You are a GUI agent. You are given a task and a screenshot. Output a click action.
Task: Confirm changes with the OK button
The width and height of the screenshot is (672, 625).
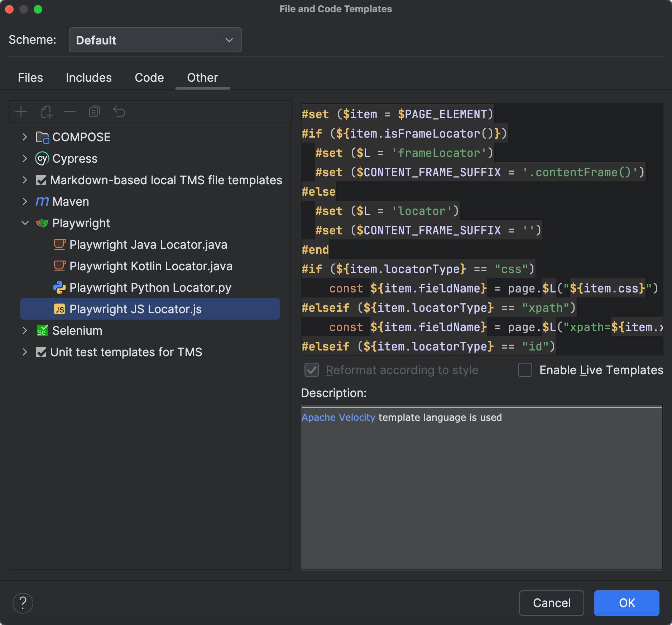(x=627, y=603)
